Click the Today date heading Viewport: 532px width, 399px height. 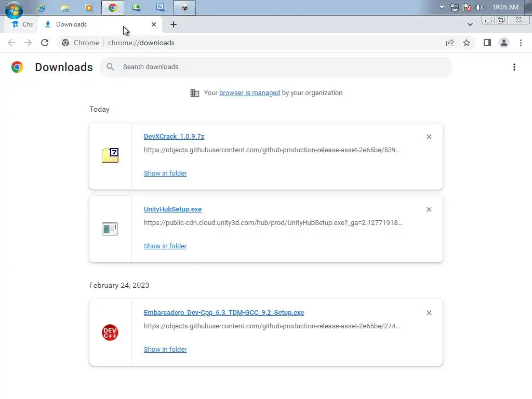99,109
